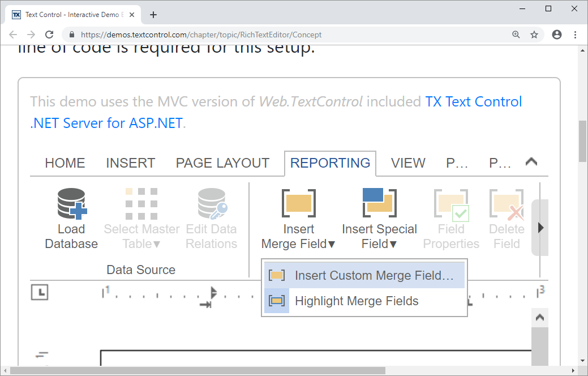The height and width of the screenshot is (376, 588).
Task: Click the Load Database icon
Action: [71, 203]
